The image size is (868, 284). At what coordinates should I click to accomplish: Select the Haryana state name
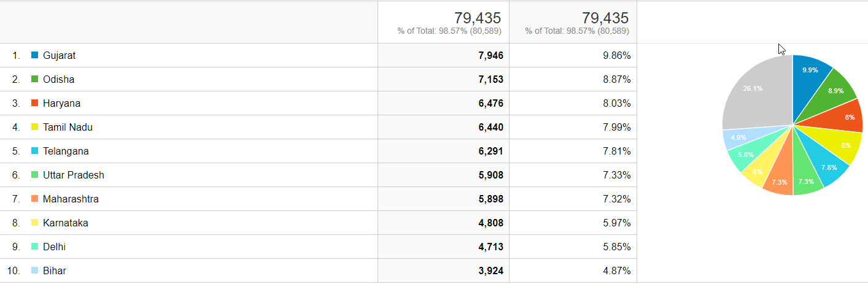[61, 103]
